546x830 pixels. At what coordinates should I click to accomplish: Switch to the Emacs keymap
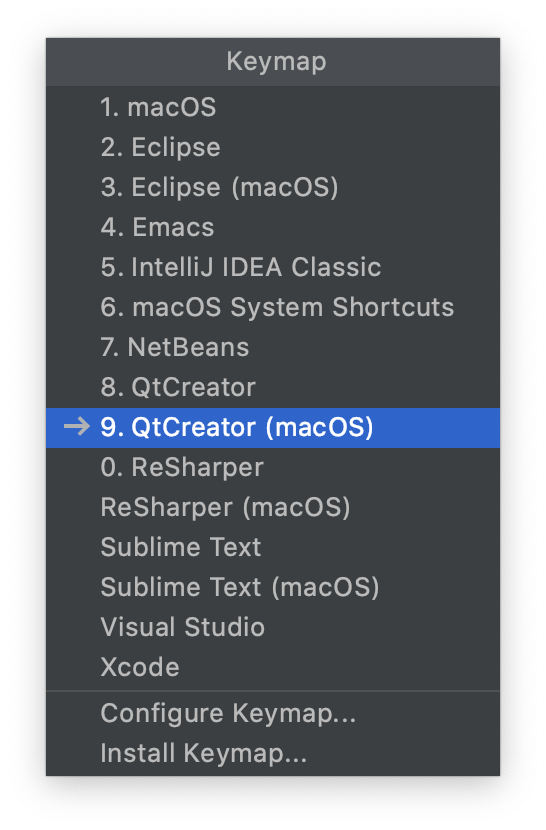coord(273,227)
